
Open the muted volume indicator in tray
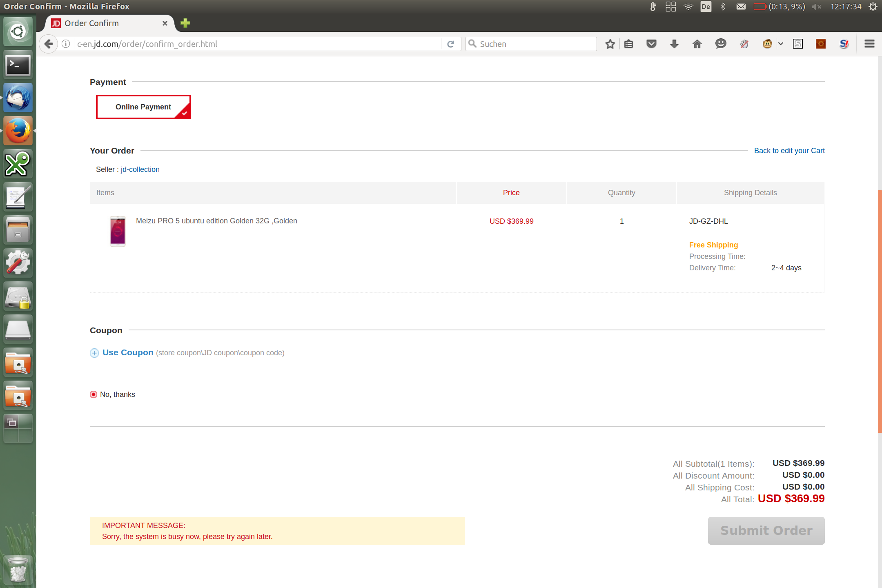click(816, 7)
